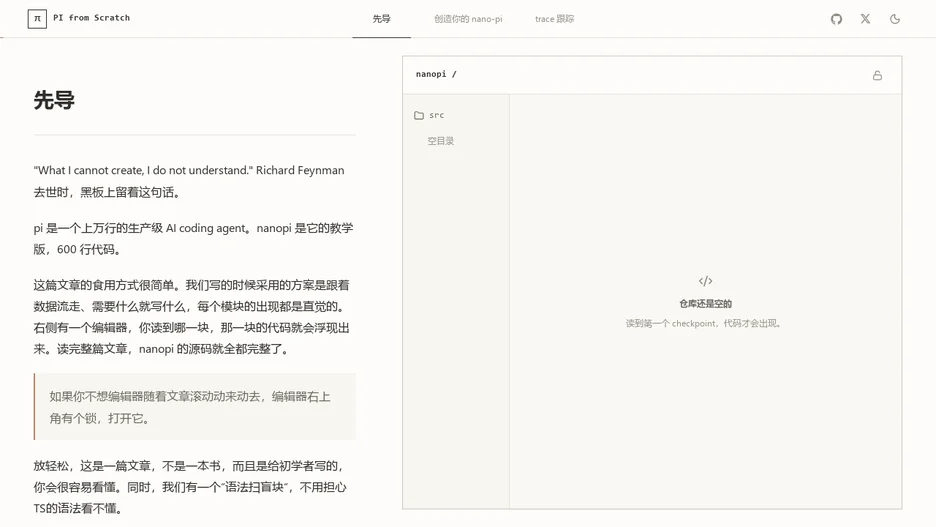This screenshot has width=936, height=527.
Task: Switch to the 先导 tab
Action: 381,19
